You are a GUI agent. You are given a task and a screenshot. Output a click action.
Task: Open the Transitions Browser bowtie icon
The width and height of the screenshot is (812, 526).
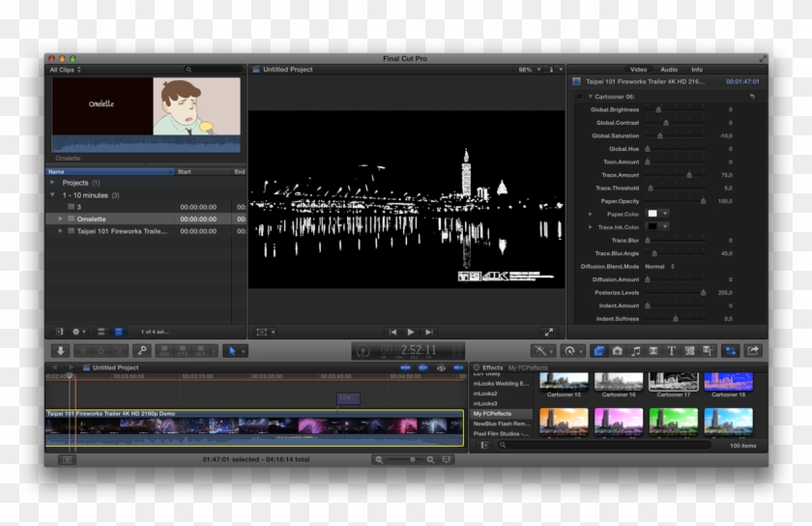(653, 351)
